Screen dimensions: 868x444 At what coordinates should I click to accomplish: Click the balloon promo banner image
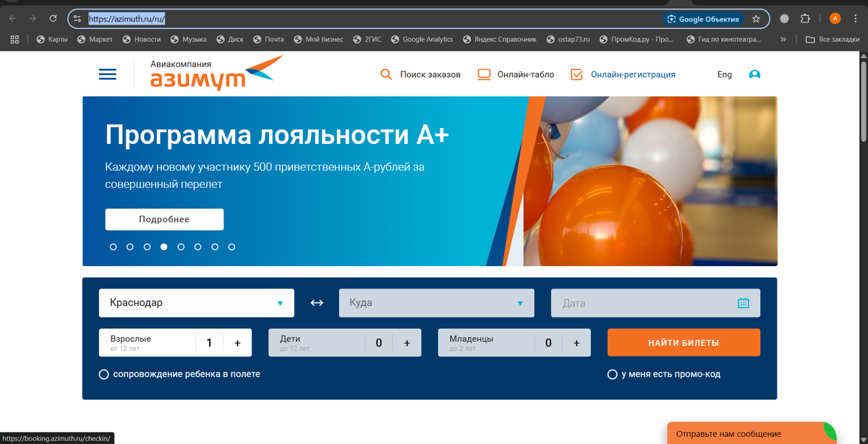[650, 181]
